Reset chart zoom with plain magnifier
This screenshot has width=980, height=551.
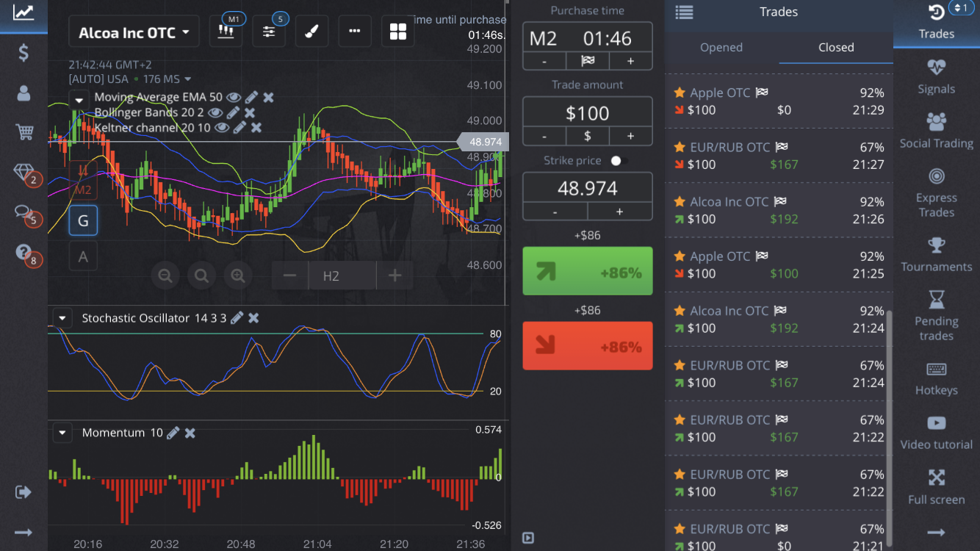pos(201,276)
